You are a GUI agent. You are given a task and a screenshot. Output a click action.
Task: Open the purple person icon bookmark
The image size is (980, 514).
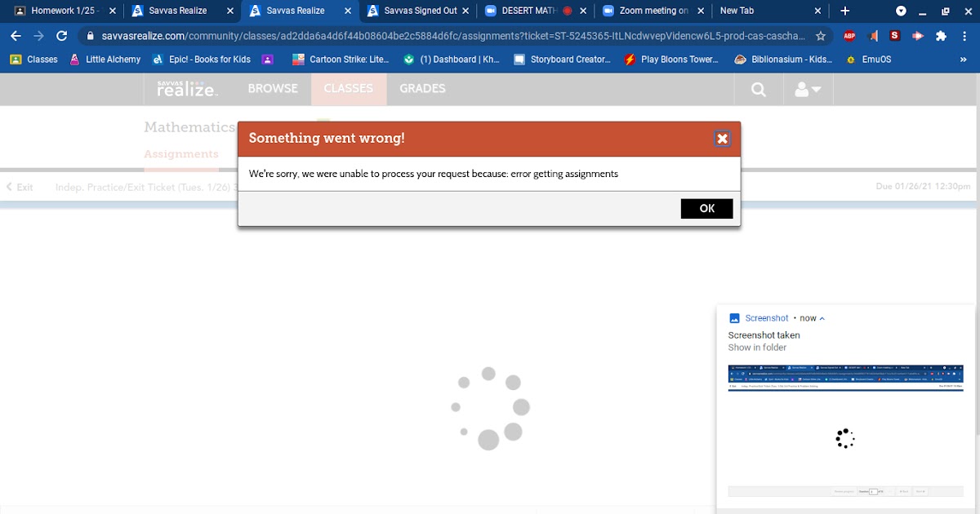tap(268, 60)
